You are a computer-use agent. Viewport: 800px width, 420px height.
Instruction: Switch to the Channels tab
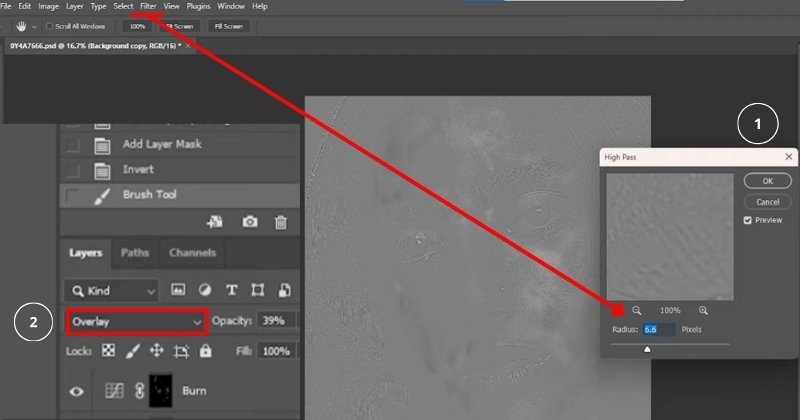pos(192,253)
